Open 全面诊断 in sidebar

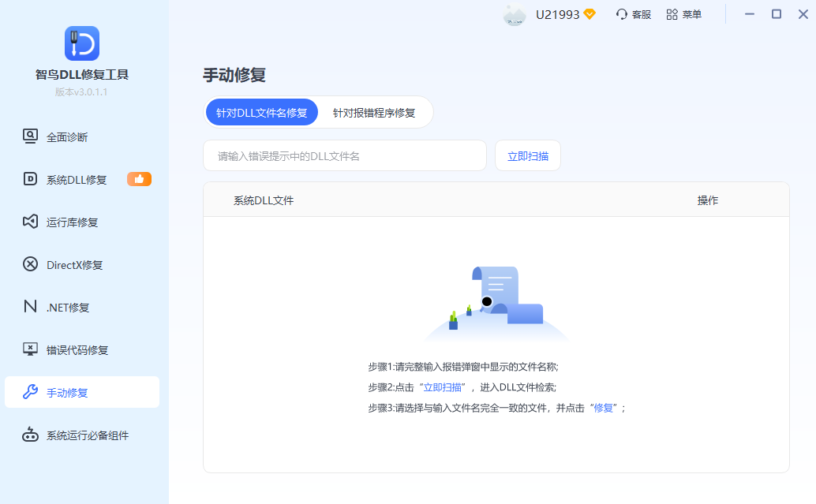point(82,136)
